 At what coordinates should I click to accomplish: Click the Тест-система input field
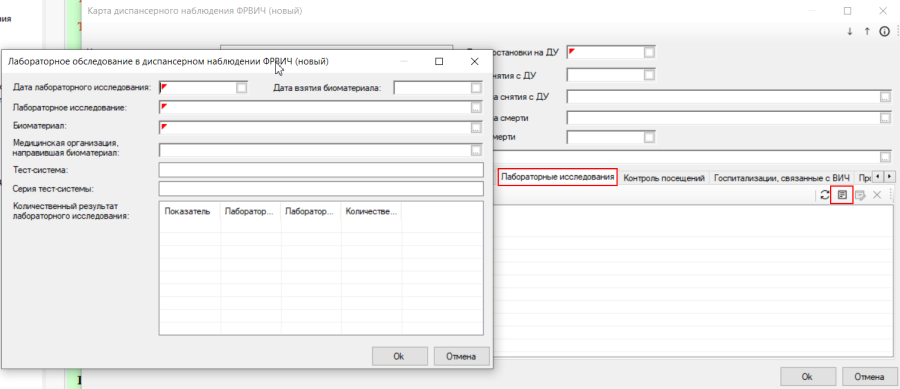(321, 170)
